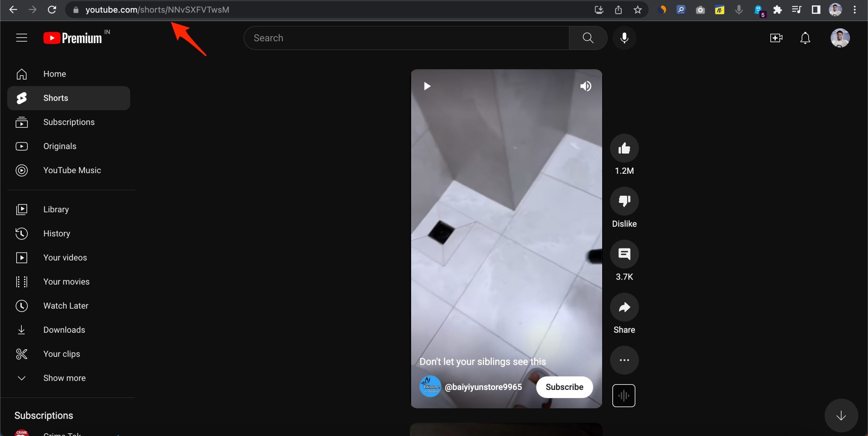Open the three-dot more options on the Short

coord(624,360)
